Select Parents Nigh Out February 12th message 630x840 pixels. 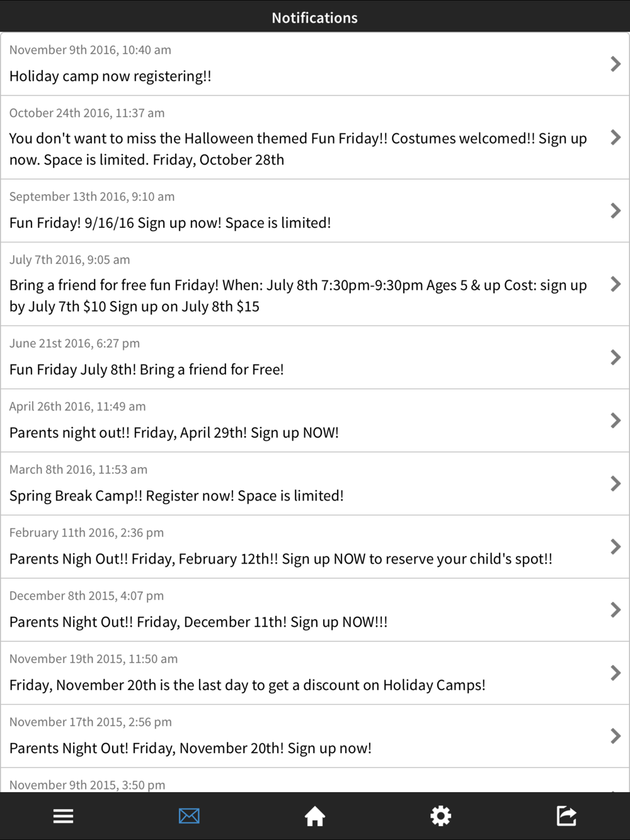[315, 547]
